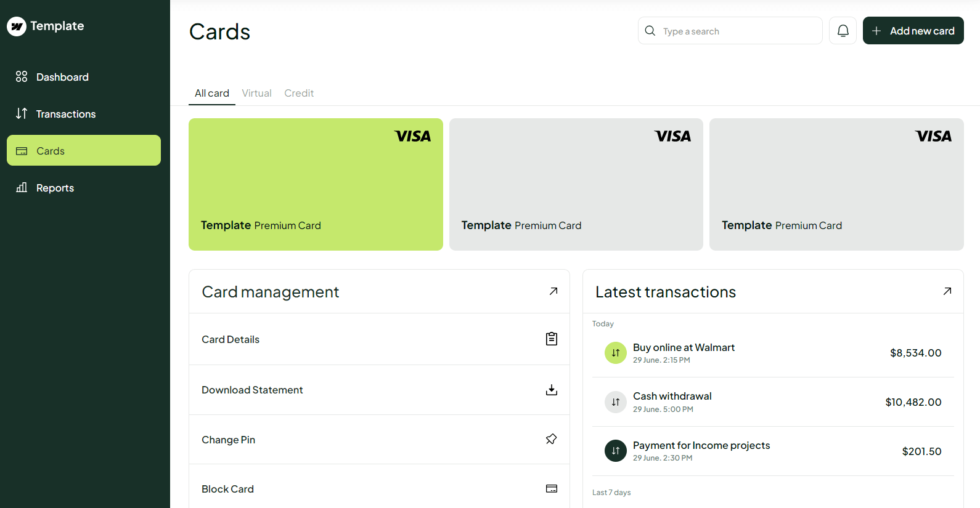Click the Cash withdrawal transaction arrows icon
This screenshot has width=980, height=508.
point(615,401)
